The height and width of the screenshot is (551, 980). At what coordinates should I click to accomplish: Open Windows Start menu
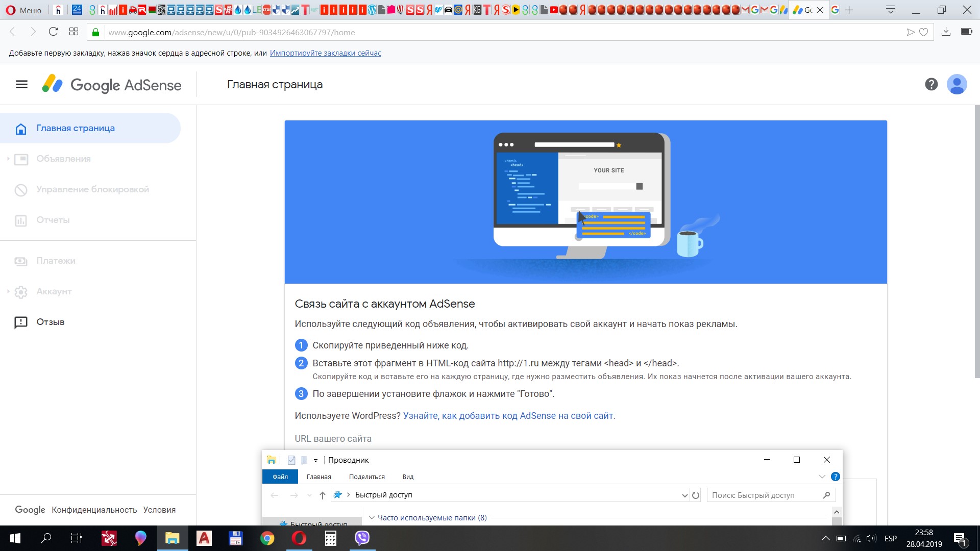pyautogui.click(x=15, y=538)
